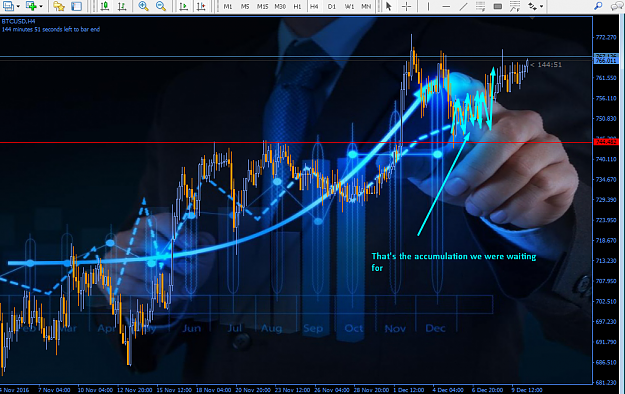Select the H1 timeframe

(297, 6)
